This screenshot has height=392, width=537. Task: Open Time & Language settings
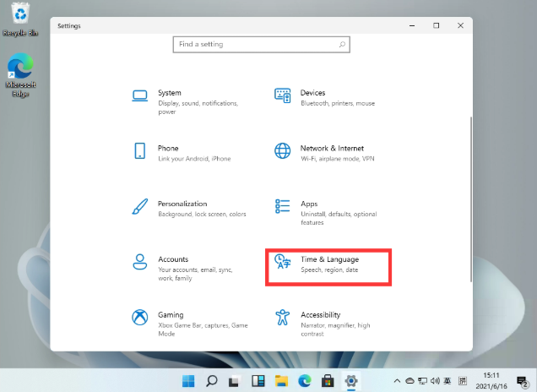[x=328, y=264]
